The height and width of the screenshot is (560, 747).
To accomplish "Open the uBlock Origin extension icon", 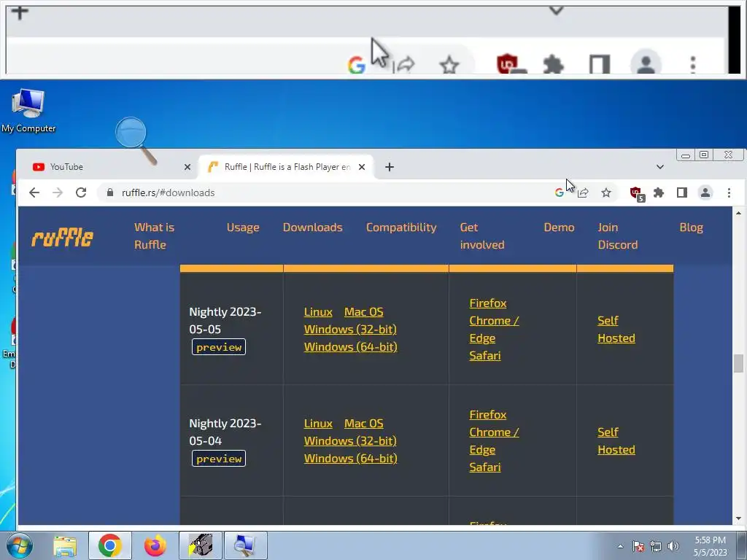I will (x=637, y=193).
